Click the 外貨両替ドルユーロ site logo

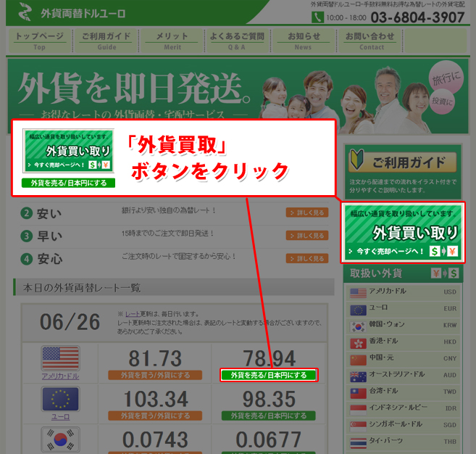71,12
